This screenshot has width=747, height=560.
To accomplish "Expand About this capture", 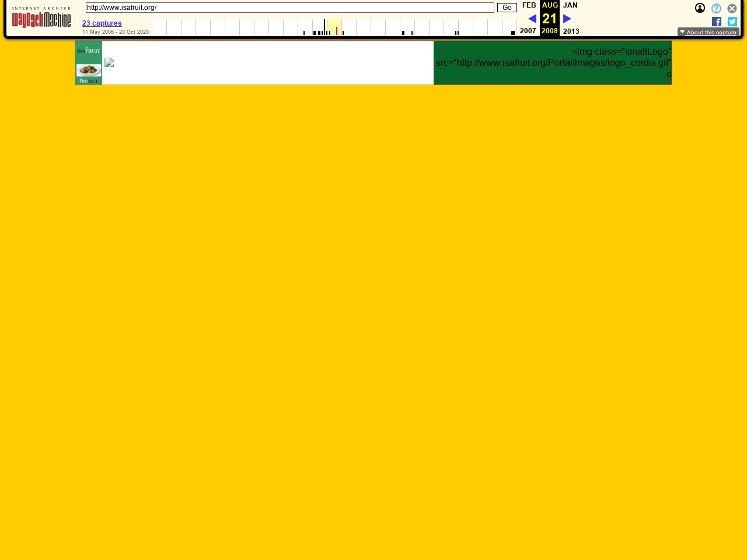I will (x=708, y=32).
